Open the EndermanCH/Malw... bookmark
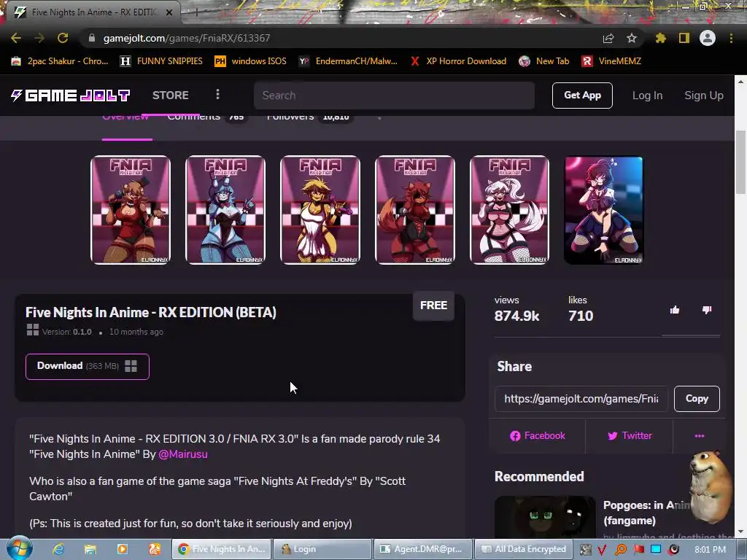This screenshot has height=560, width=747. tap(348, 61)
